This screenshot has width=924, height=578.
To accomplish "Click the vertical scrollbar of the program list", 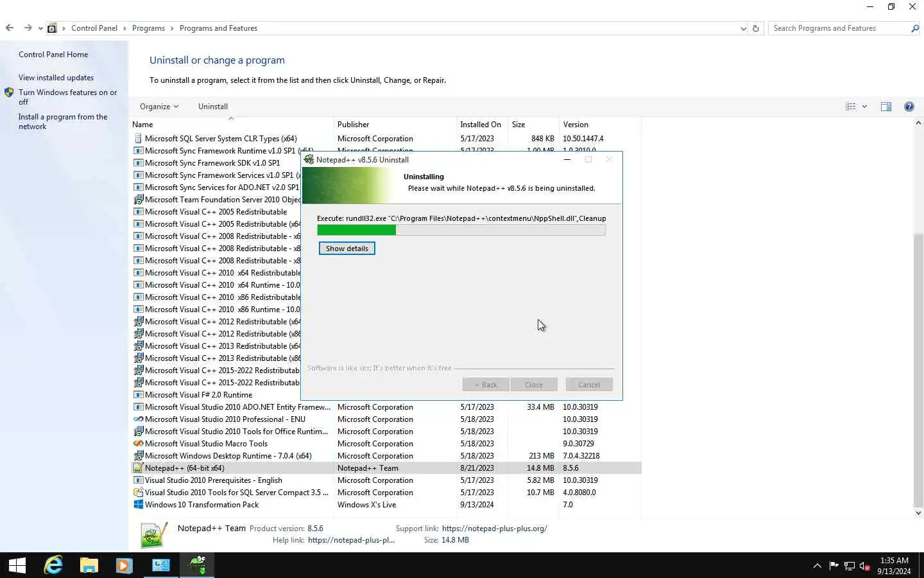I will pos(918,369).
